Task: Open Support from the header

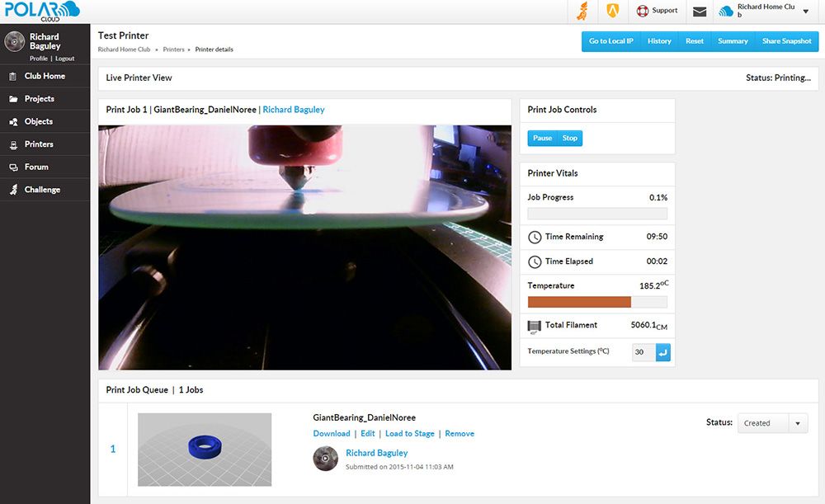Action: tap(657, 11)
